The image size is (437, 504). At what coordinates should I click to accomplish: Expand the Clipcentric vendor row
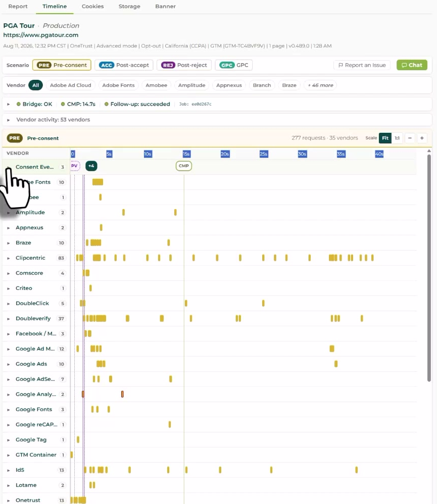click(x=9, y=258)
